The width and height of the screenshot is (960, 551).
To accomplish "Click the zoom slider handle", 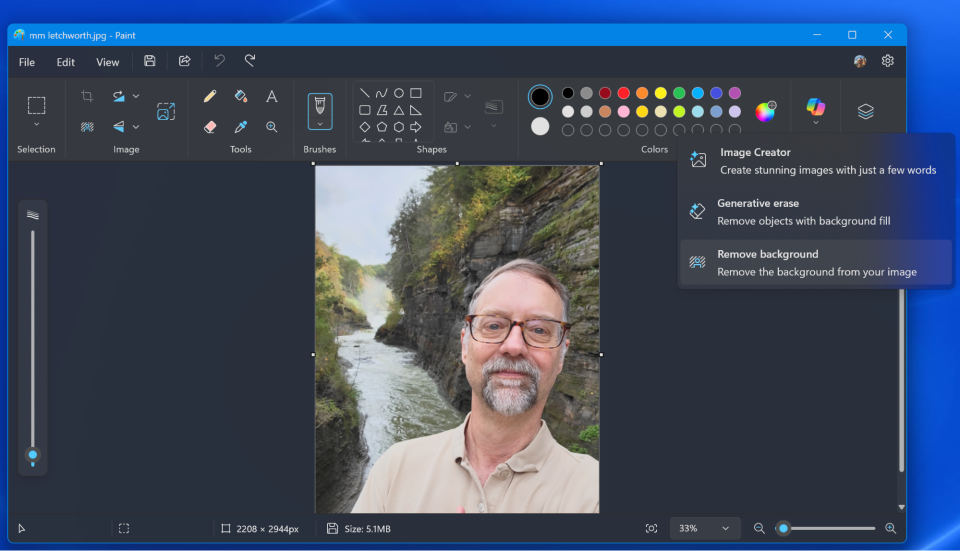I will point(783,528).
